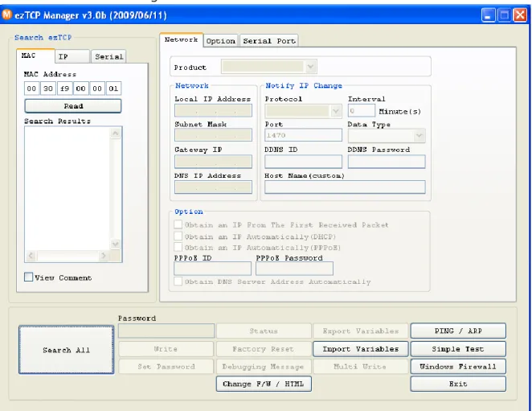Minimize the ezTCP Manager window
This screenshot has width=532, height=411.
tap(489, 15)
